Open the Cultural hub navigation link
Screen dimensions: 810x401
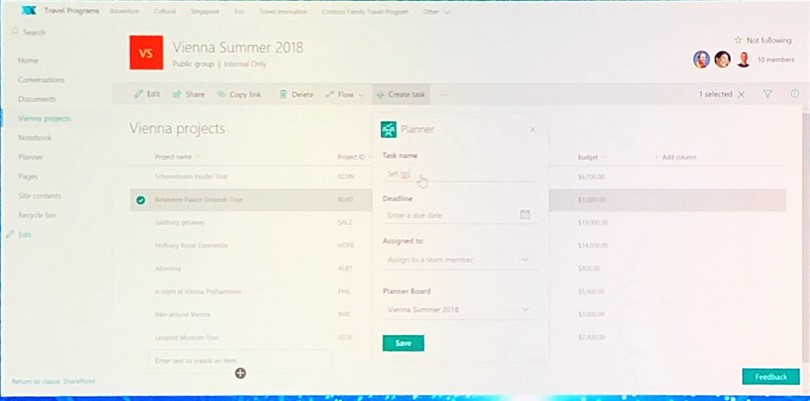point(165,11)
